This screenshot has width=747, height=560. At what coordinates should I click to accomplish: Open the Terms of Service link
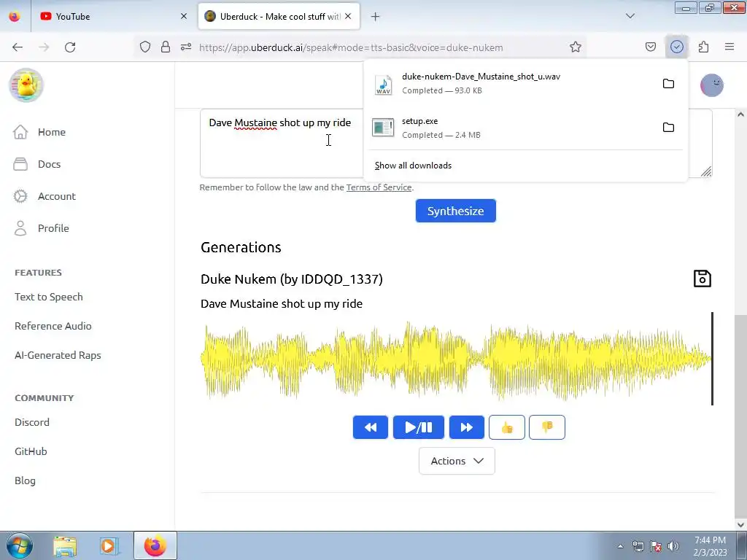pos(379,187)
